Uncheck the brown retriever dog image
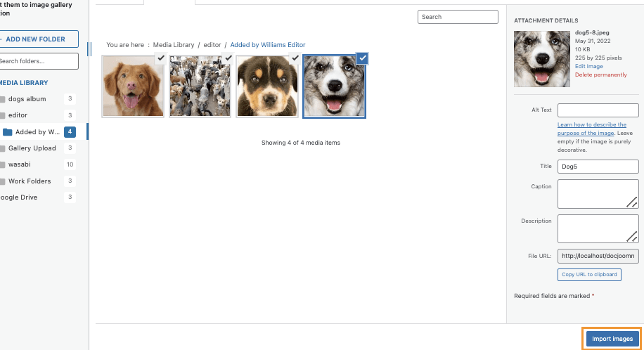 [x=160, y=58]
